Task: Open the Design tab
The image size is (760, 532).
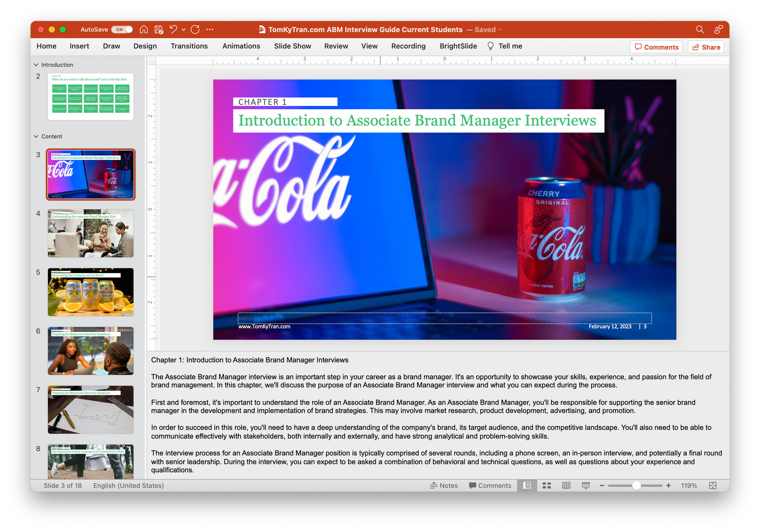Action: point(145,46)
